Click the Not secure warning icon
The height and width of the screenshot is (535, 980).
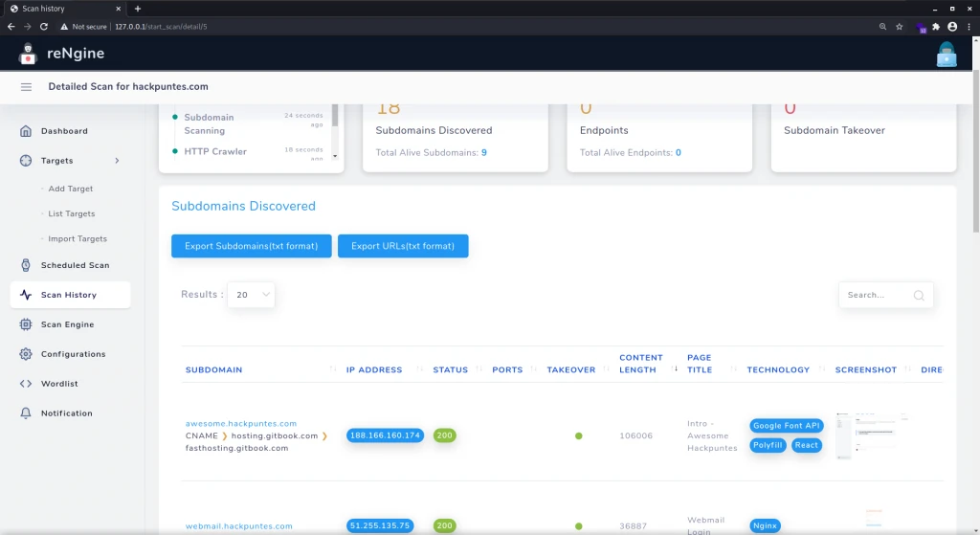click(64, 26)
